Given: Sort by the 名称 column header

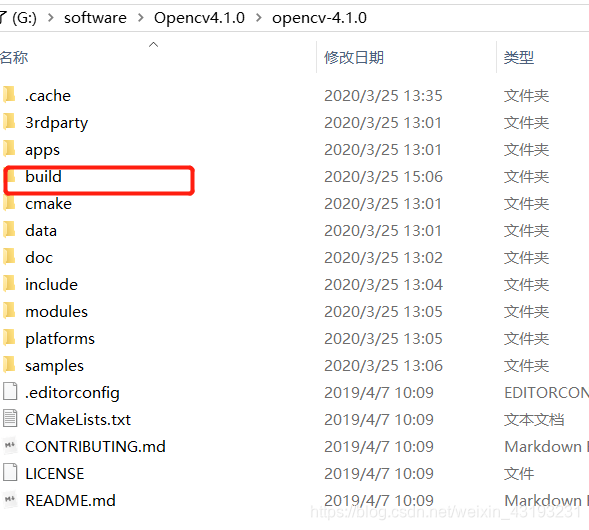Looking at the screenshot, I should [x=14, y=58].
